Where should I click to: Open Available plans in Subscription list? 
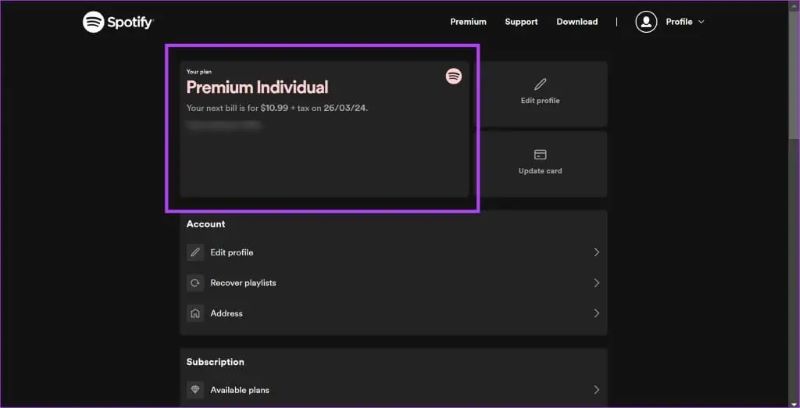[x=393, y=390]
